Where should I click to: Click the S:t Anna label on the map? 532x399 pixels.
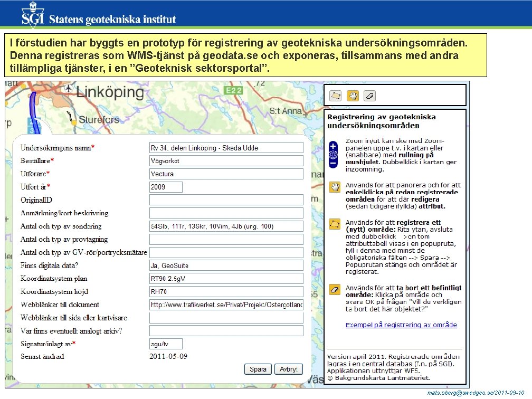coord(286,111)
